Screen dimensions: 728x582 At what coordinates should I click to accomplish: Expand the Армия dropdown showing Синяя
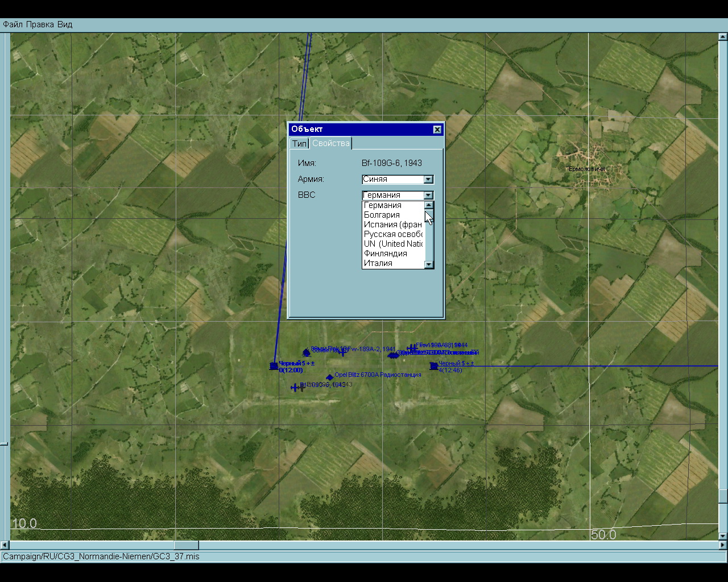428,180
